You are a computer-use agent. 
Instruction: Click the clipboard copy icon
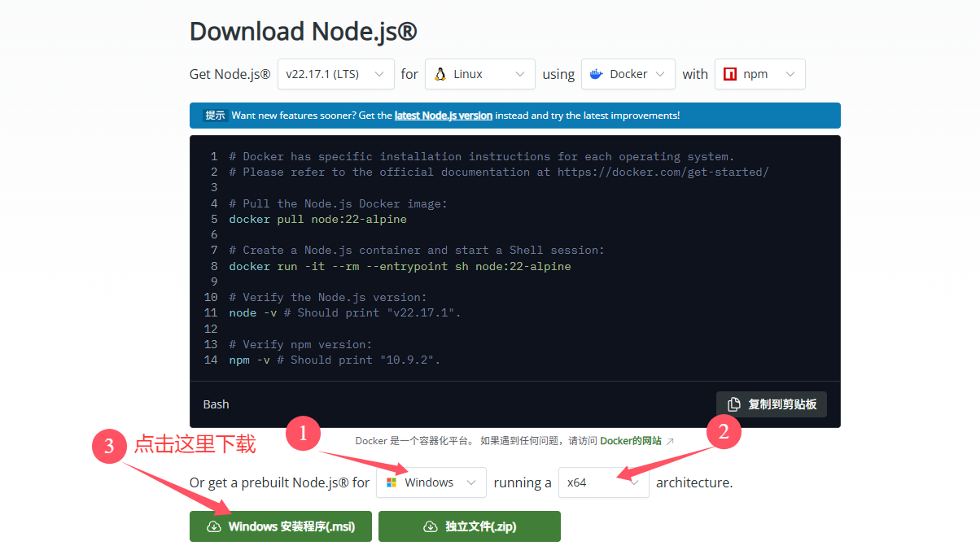[734, 404]
